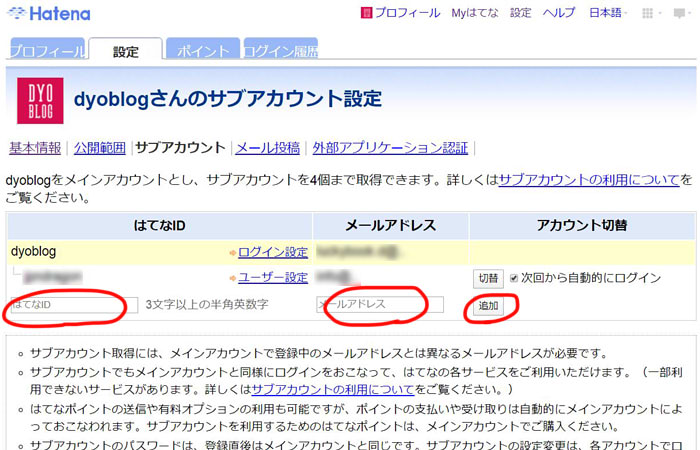The width and height of the screenshot is (700, 450).
Task: Open Myはてな in header
Action: click(x=475, y=13)
